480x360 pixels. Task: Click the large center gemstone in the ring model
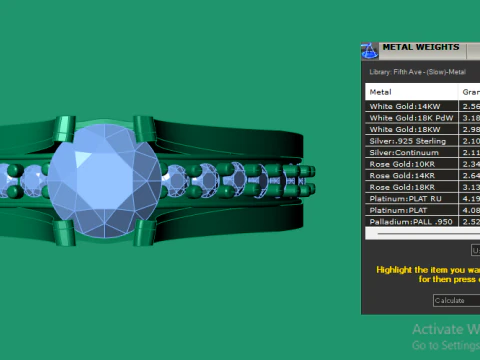tap(104, 181)
